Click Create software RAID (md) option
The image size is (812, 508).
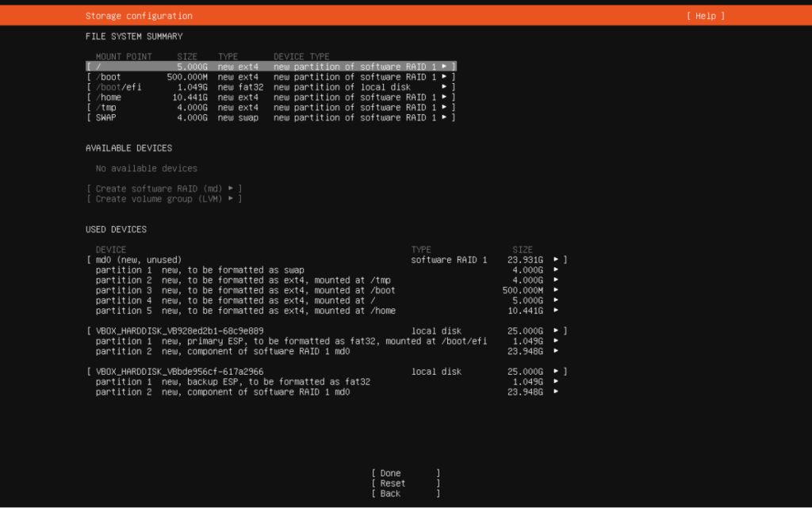164,189
